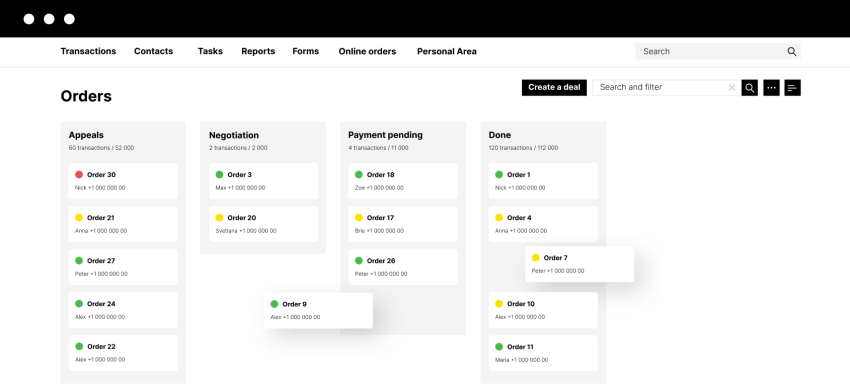The height and width of the screenshot is (384, 850).
Task: Select the floating Order 7 card
Action: click(579, 264)
